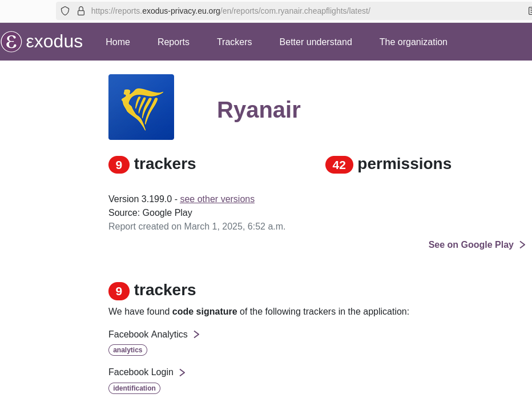Viewport: 532px width, 398px height.
Task: Follow the 'see other versions' link
Action: [217, 199]
